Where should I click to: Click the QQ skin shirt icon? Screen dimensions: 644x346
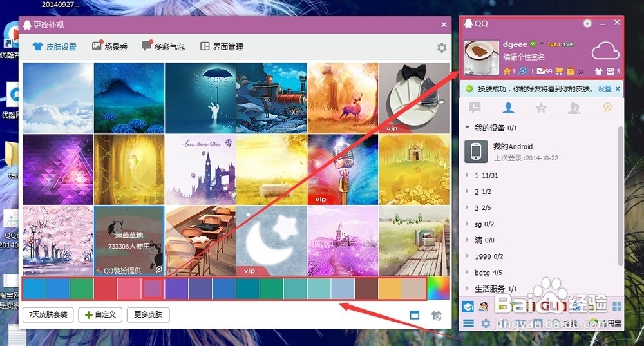(x=598, y=72)
